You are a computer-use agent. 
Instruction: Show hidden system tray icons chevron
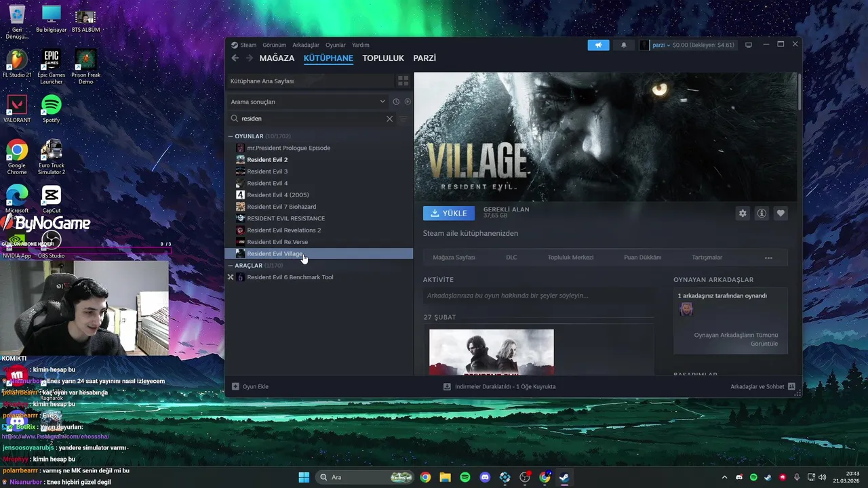pos(724,477)
